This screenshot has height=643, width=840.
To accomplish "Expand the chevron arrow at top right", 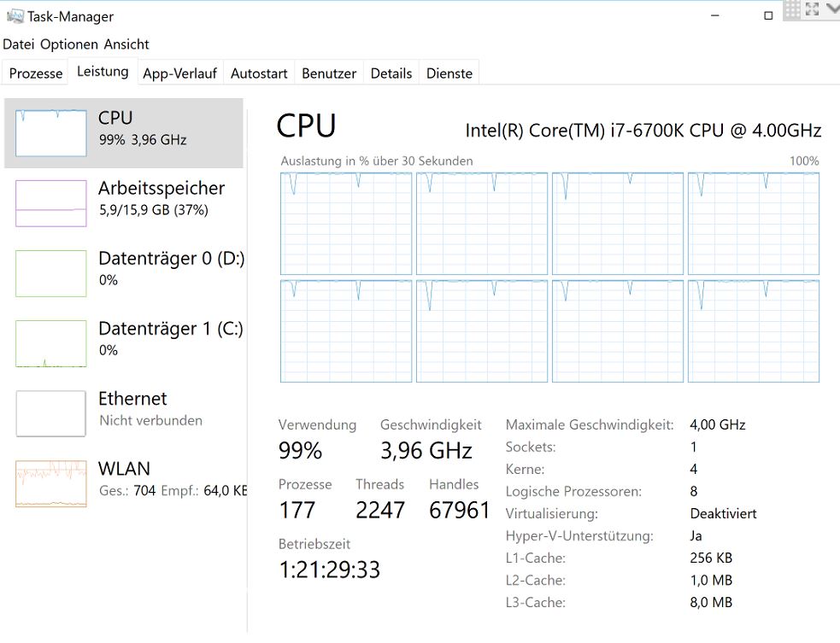I will tap(832, 9).
